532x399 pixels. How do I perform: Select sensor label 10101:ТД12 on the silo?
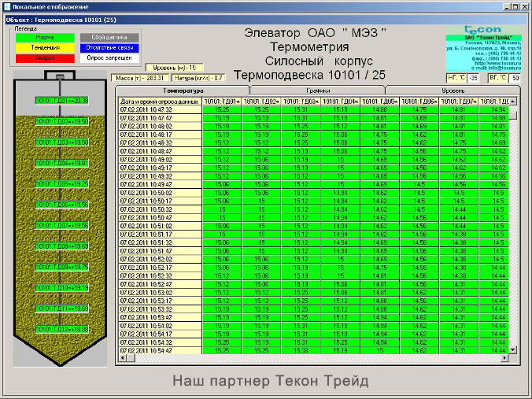[61, 329]
